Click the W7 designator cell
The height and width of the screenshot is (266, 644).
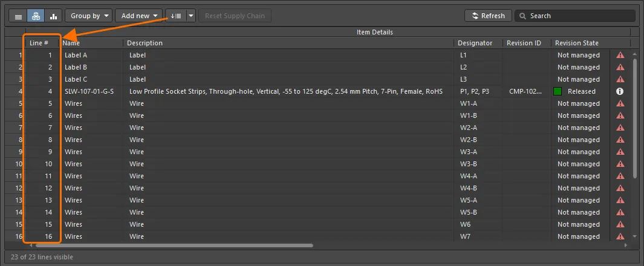[478, 237]
